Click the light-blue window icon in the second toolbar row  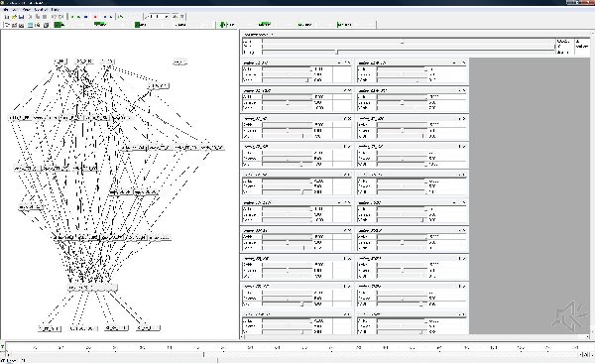[30, 25]
